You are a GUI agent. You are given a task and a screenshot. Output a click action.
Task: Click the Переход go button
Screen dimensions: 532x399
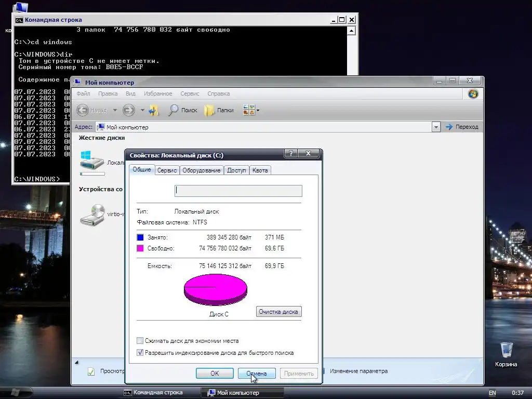(x=462, y=127)
